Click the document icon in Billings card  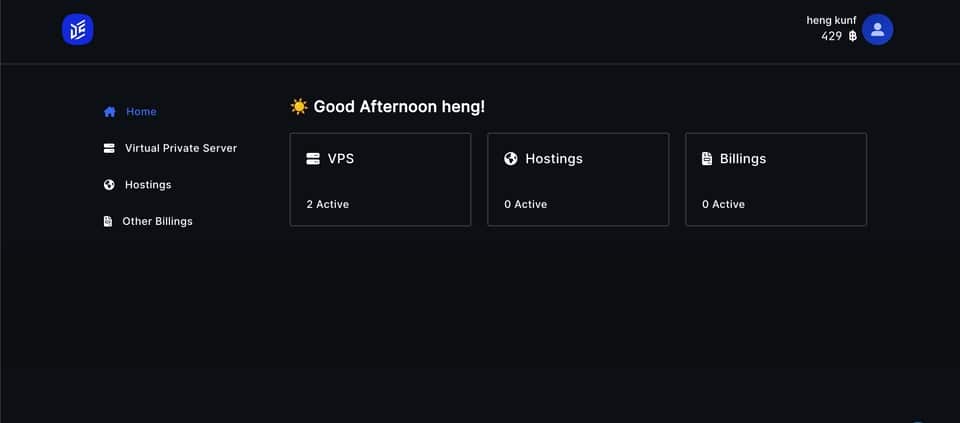tap(707, 159)
